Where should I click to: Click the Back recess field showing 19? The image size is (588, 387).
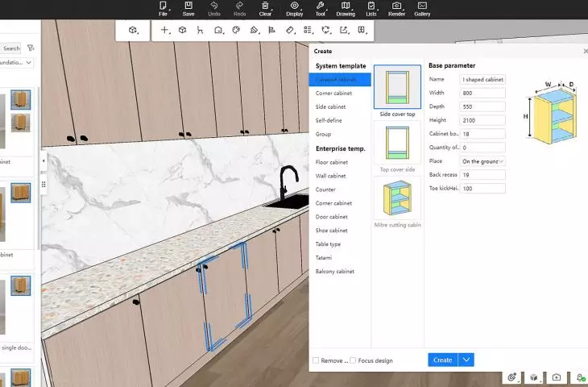click(482, 175)
